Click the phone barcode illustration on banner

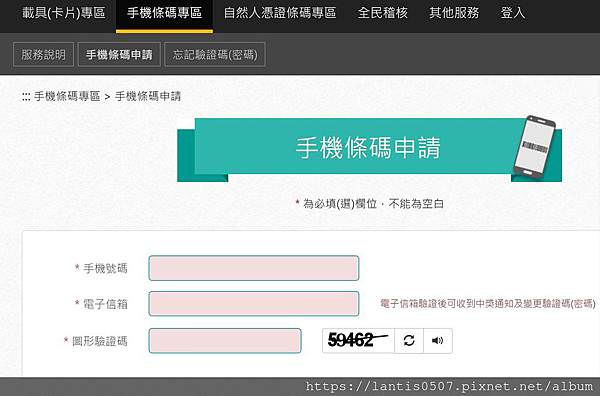click(535, 147)
